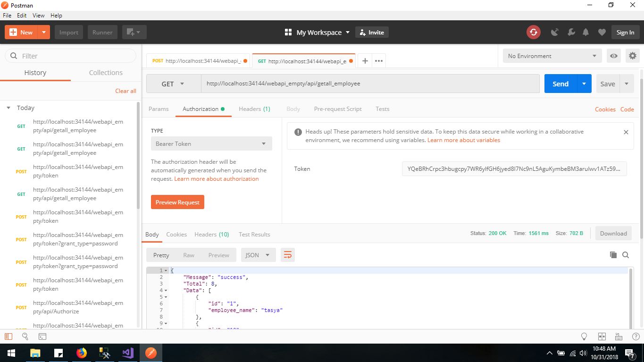Click the Preview Request button

pyautogui.click(x=177, y=202)
